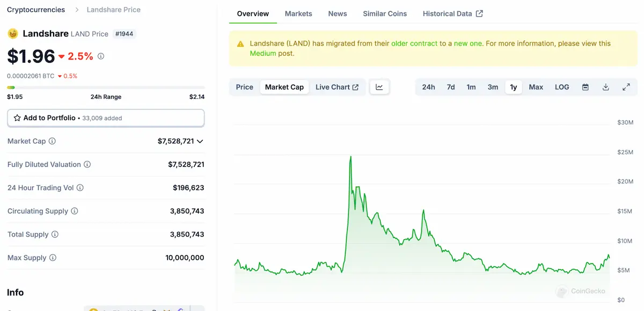Add Landshare to Portfolio
Viewport: 644px width, 311px height.
click(106, 118)
